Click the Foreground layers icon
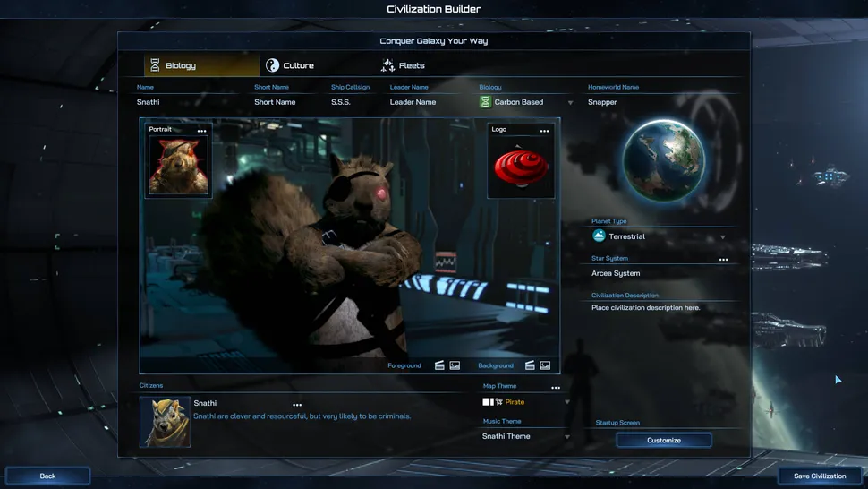Screen dimensions: 868x489 pyautogui.click(x=439, y=365)
